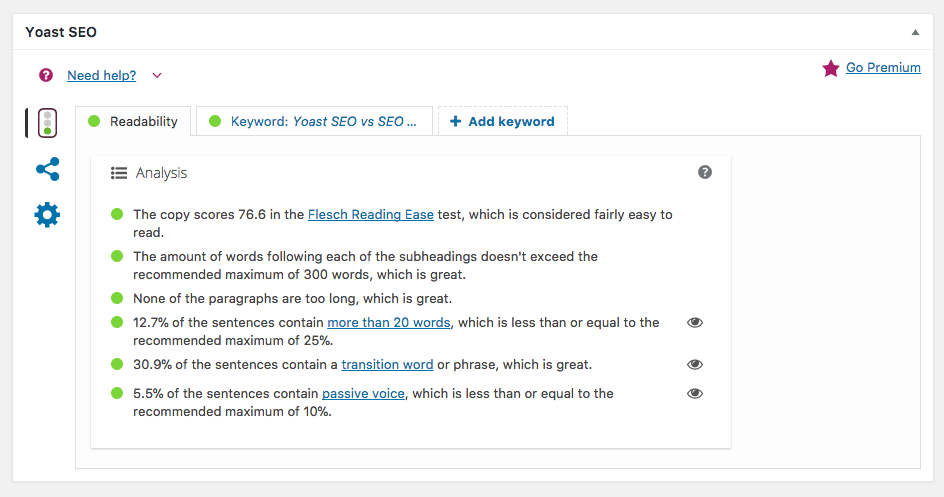The width and height of the screenshot is (944, 497).
Task: Click the Add keyword button
Action: (x=503, y=122)
